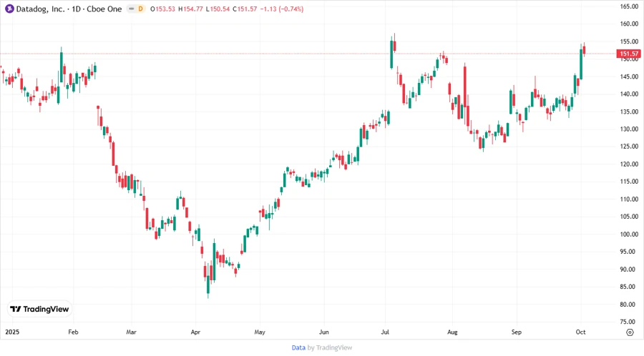Screen dimensions: 644x356
Task: Click the red 151.57 current price label
Action: (x=629, y=54)
